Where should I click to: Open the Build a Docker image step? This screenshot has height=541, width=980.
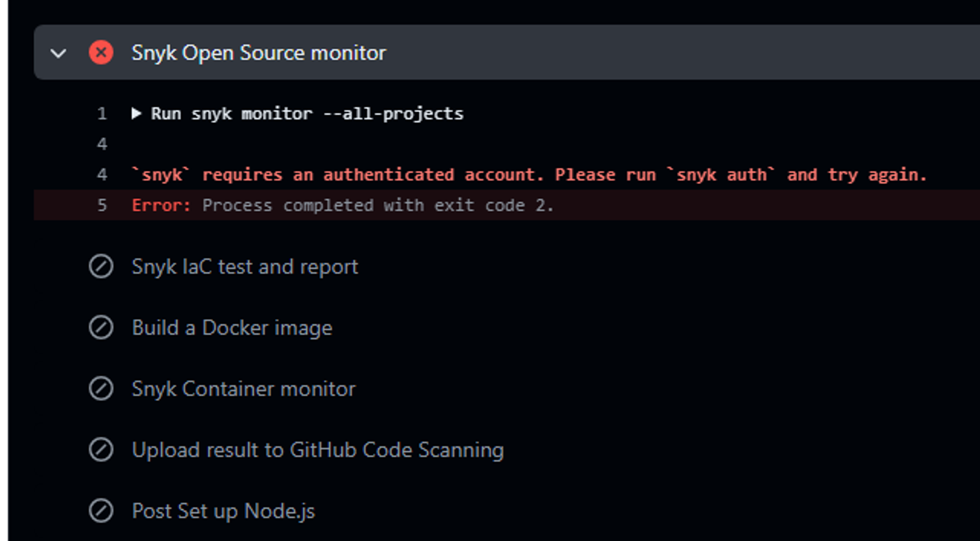point(232,328)
